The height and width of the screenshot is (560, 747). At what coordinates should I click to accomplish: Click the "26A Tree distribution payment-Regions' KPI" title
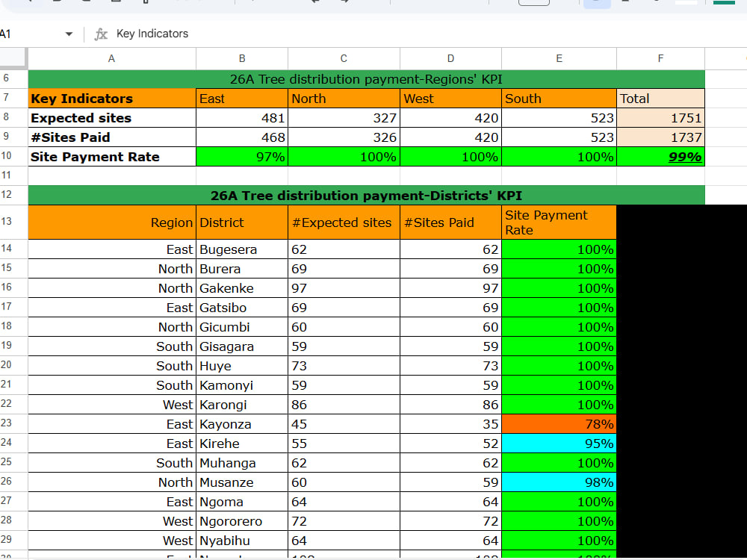[x=366, y=79]
